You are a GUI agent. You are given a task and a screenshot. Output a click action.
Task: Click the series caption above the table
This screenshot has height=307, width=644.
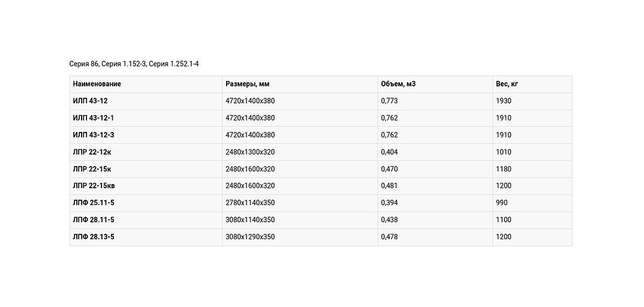click(x=134, y=64)
